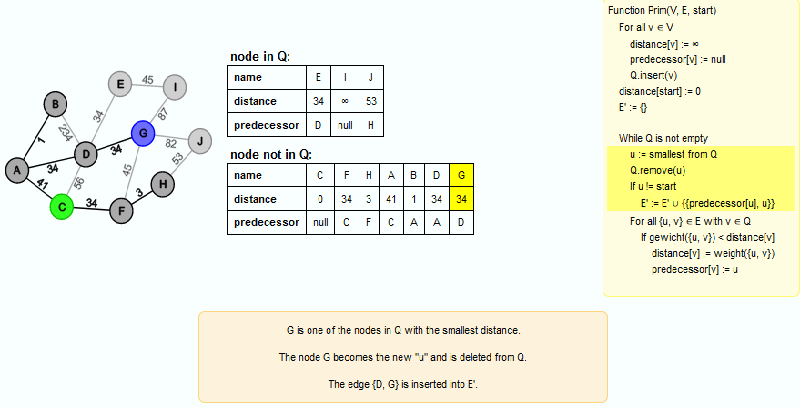Click edge weight 87 between G and I
The width and height of the screenshot is (800, 418).
coord(163,114)
